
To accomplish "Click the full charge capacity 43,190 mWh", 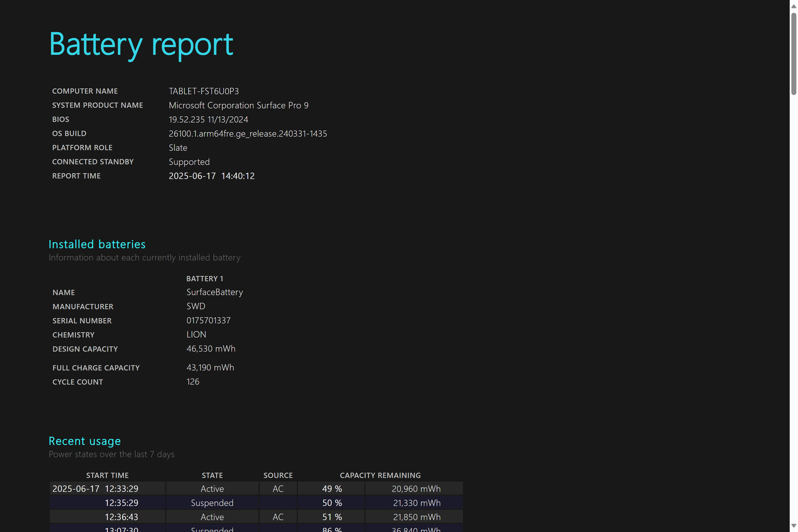I will (x=210, y=367).
